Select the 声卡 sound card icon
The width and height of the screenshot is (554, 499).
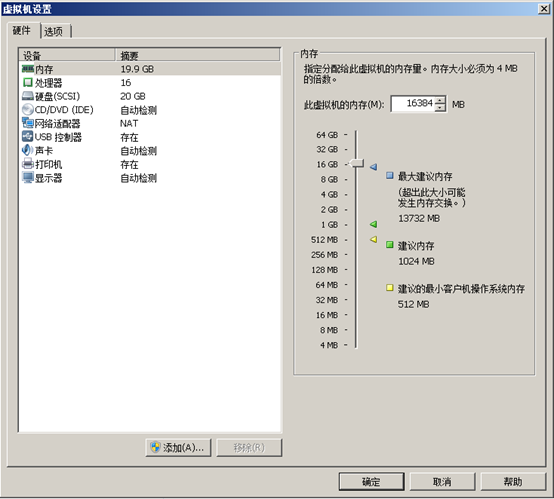(x=28, y=150)
